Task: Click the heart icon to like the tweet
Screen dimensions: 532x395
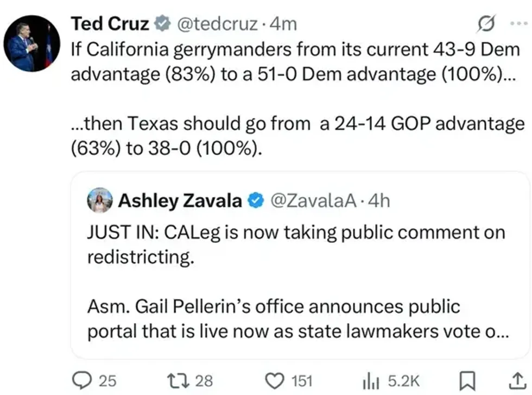Action: 276,381
